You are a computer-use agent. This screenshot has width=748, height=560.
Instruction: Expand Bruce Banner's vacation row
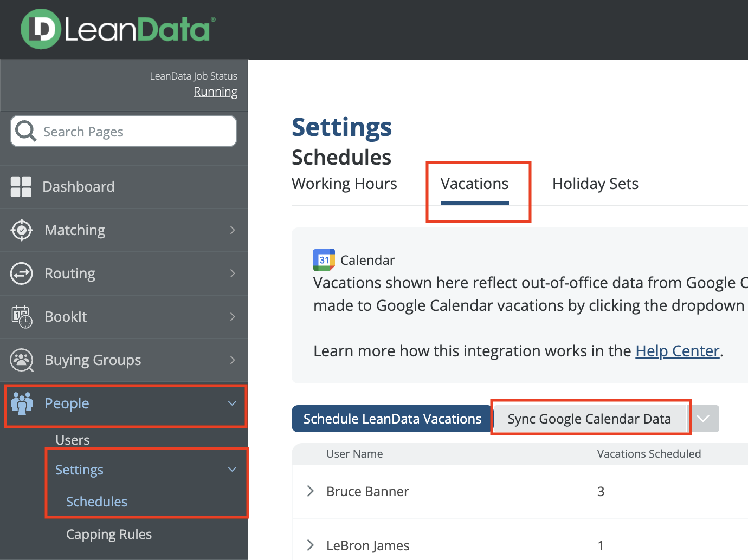(310, 491)
